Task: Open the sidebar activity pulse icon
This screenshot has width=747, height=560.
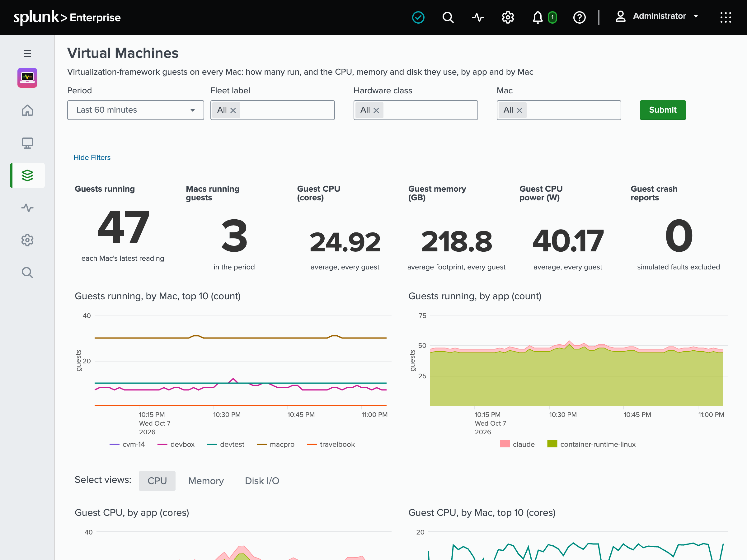Action: (x=27, y=208)
